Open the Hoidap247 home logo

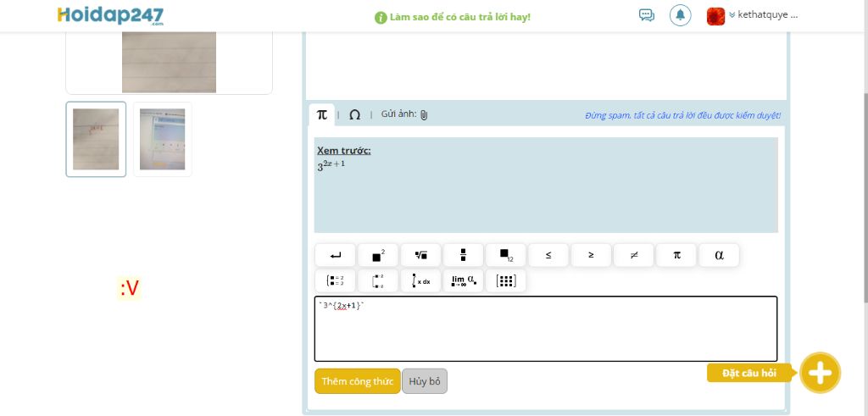(x=111, y=15)
